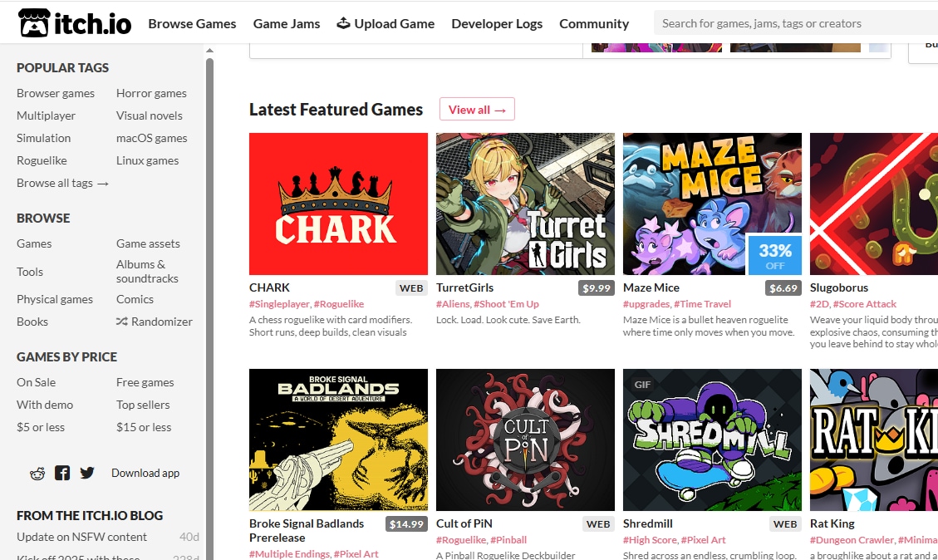Show games $5 or less
The width and height of the screenshot is (938, 560).
(x=41, y=427)
